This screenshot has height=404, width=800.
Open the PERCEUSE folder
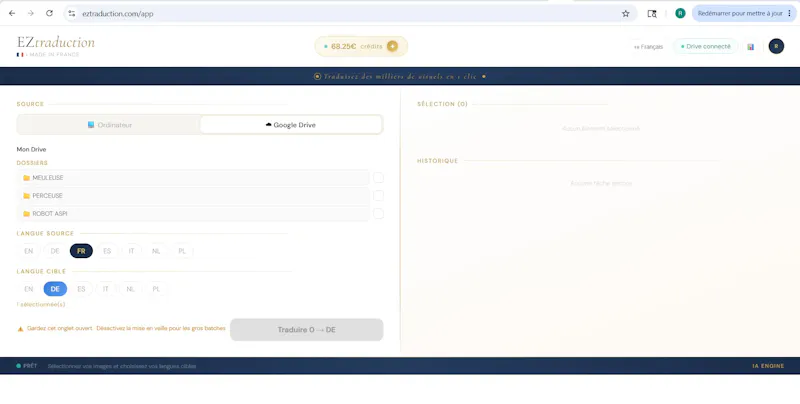(x=193, y=196)
